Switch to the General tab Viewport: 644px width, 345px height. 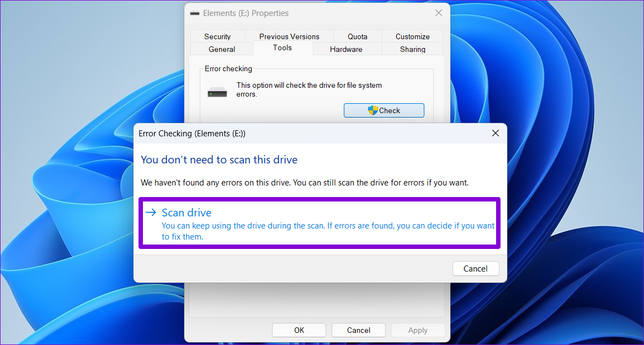click(221, 49)
